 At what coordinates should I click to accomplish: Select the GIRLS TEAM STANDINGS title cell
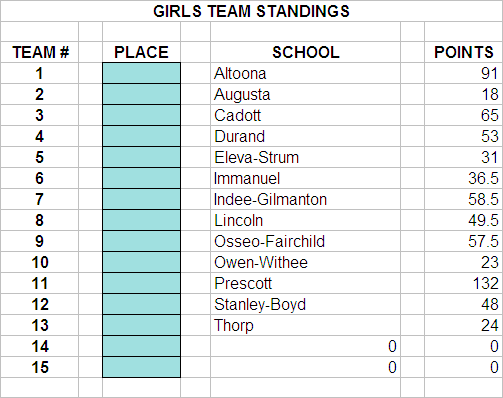pos(251,11)
